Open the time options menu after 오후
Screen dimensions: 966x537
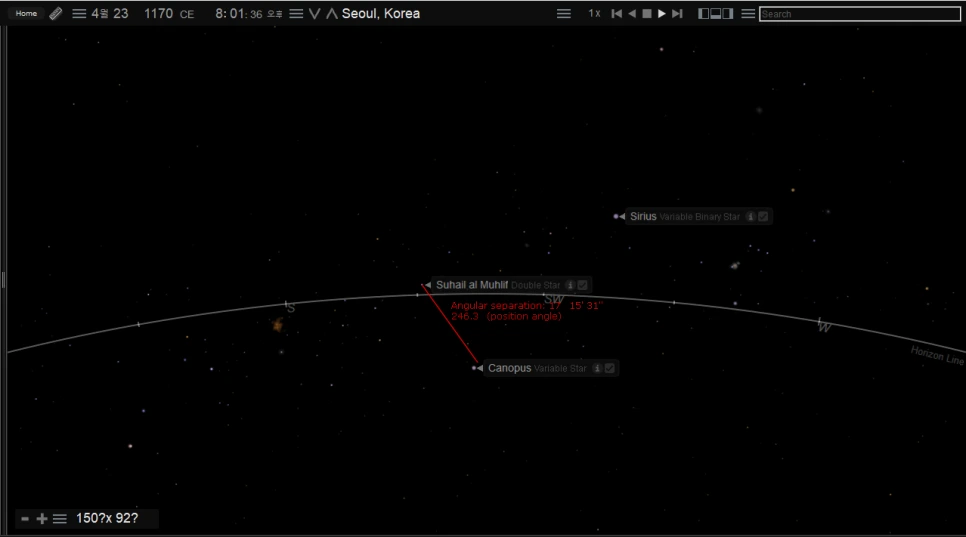coord(296,14)
